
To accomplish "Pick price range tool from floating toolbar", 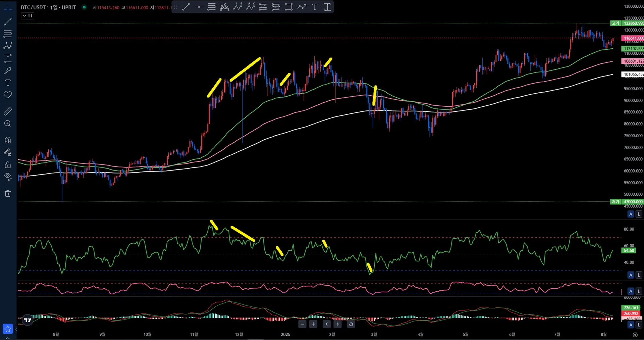I will coord(327,7).
